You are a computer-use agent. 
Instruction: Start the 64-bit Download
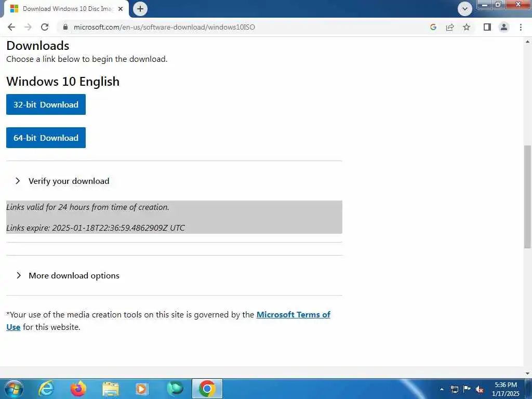[x=46, y=138]
